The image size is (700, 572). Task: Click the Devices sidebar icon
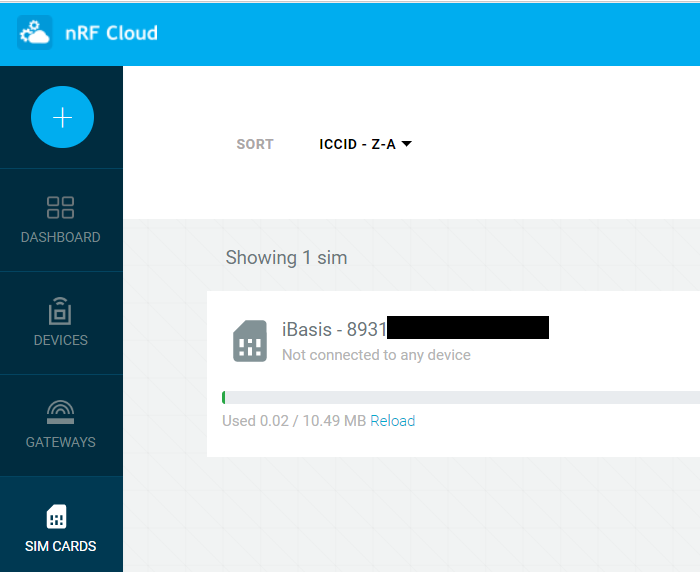[x=61, y=310]
